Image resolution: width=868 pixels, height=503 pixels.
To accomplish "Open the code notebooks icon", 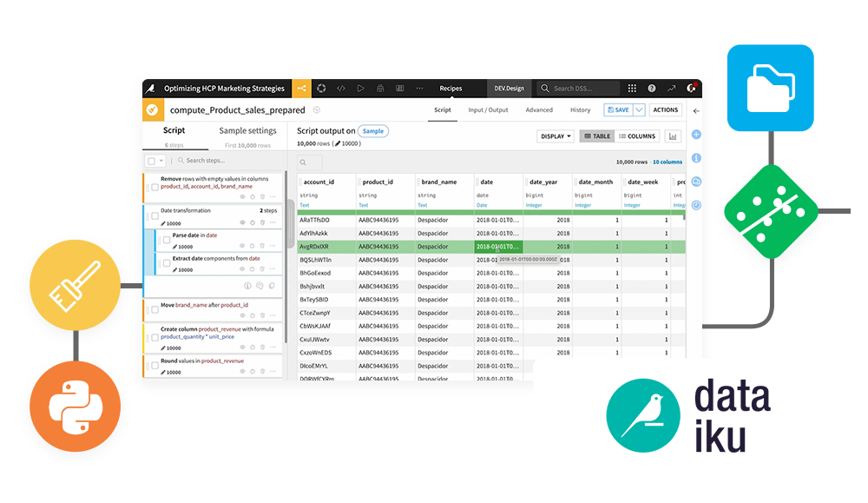I will tap(341, 89).
